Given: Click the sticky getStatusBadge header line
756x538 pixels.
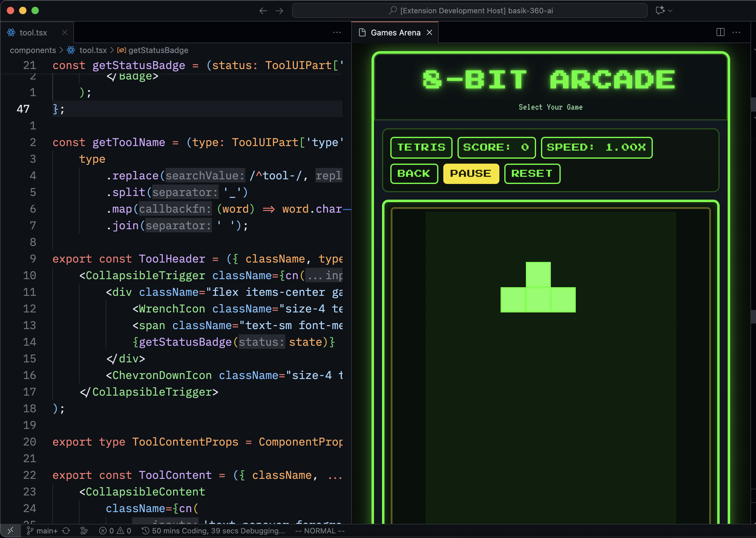Looking at the screenshot, I should coord(198,65).
